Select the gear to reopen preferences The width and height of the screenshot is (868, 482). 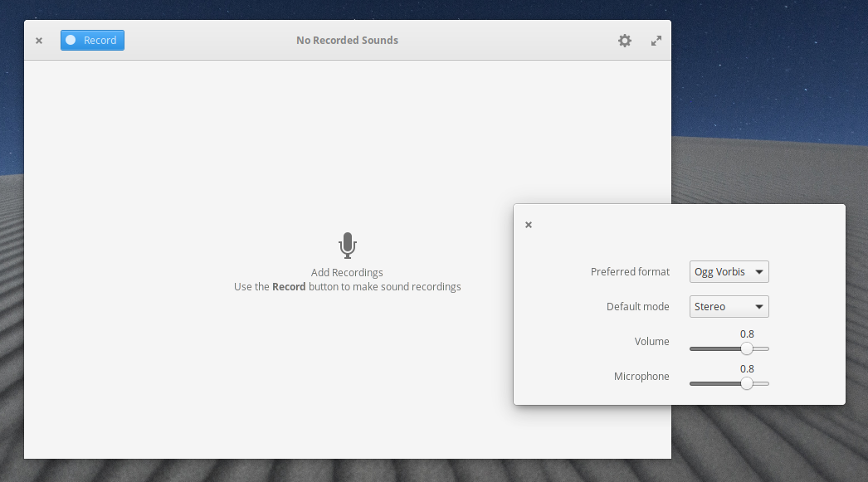click(625, 40)
